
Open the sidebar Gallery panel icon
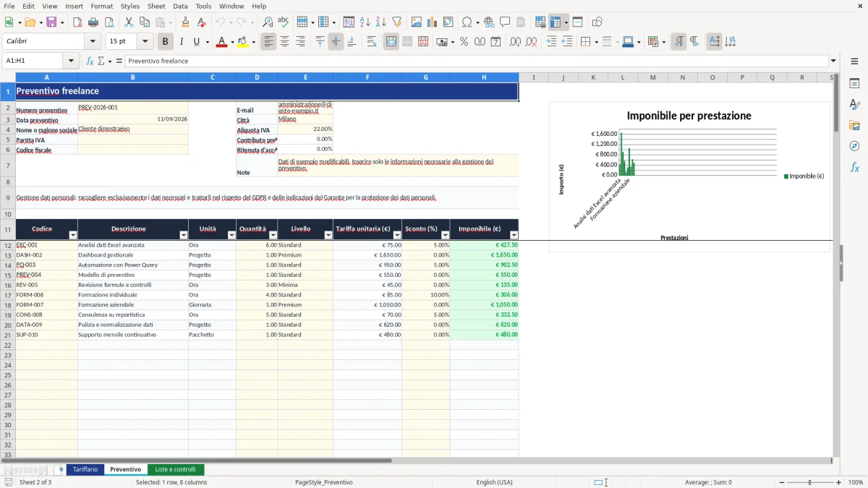pyautogui.click(x=854, y=126)
